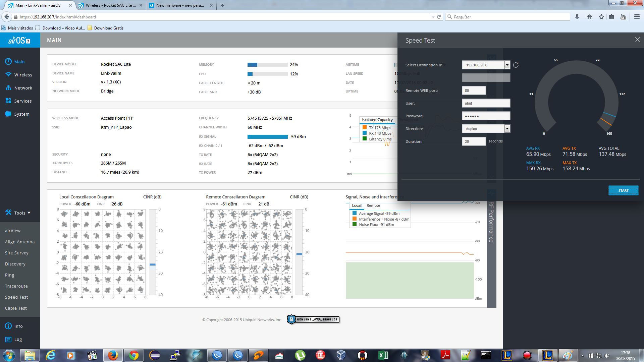This screenshot has height=362, width=644.
Task: Click the Info icon in sidebar
Action: [8, 326]
